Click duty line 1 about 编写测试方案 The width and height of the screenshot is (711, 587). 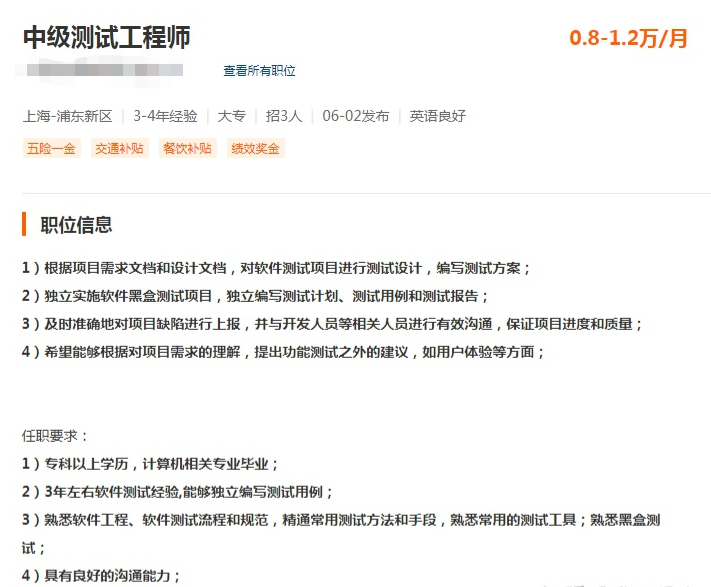tap(276, 268)
